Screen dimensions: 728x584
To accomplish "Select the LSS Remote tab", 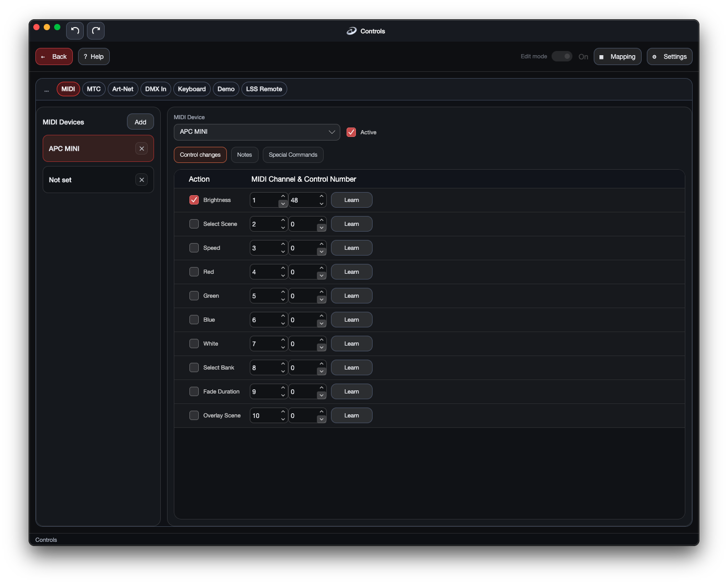I will pyautogui.click(x=264, y=89).
